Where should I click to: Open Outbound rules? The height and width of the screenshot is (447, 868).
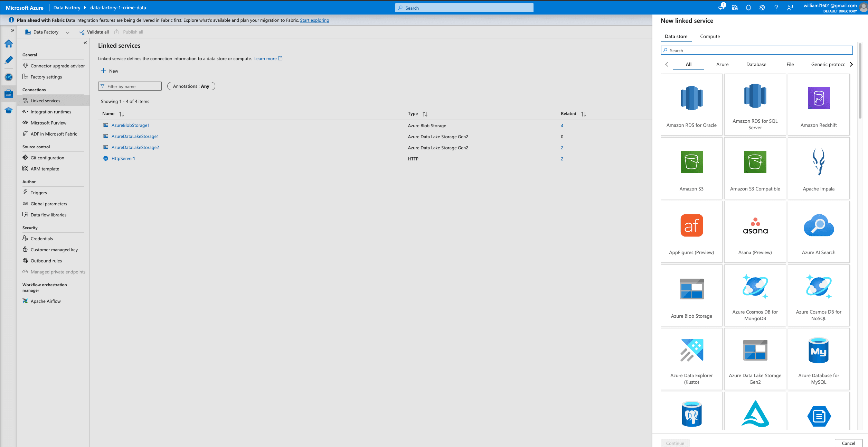(42, 261)
